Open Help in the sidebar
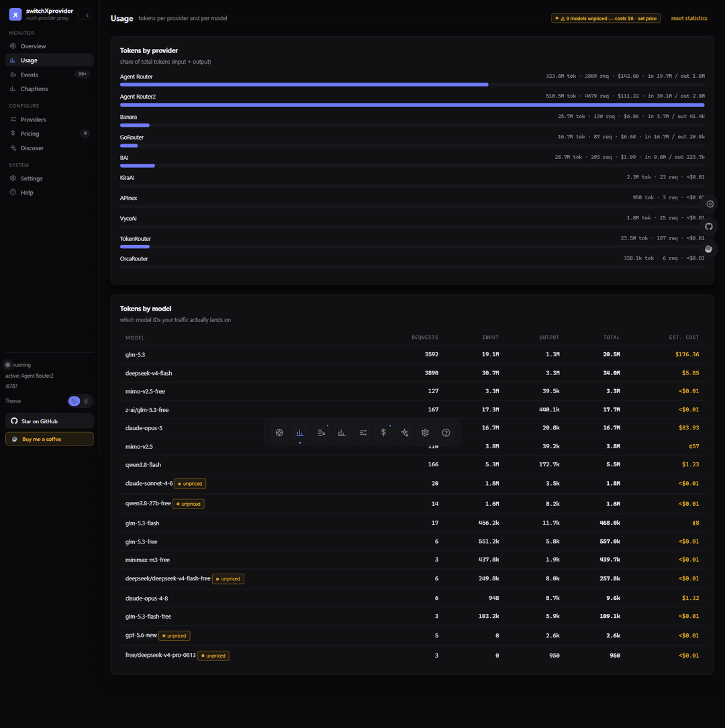Screen dimensions: 725x728 pyautogui.click(x=50, y=192)
